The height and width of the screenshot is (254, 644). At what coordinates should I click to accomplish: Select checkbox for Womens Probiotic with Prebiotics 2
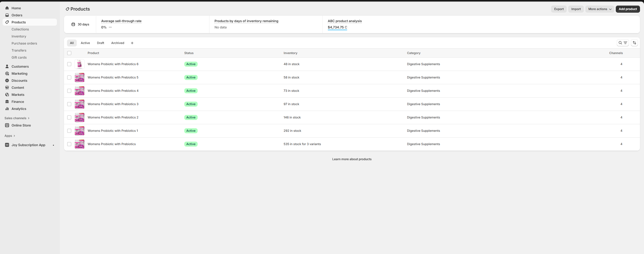tap(69, 117)
